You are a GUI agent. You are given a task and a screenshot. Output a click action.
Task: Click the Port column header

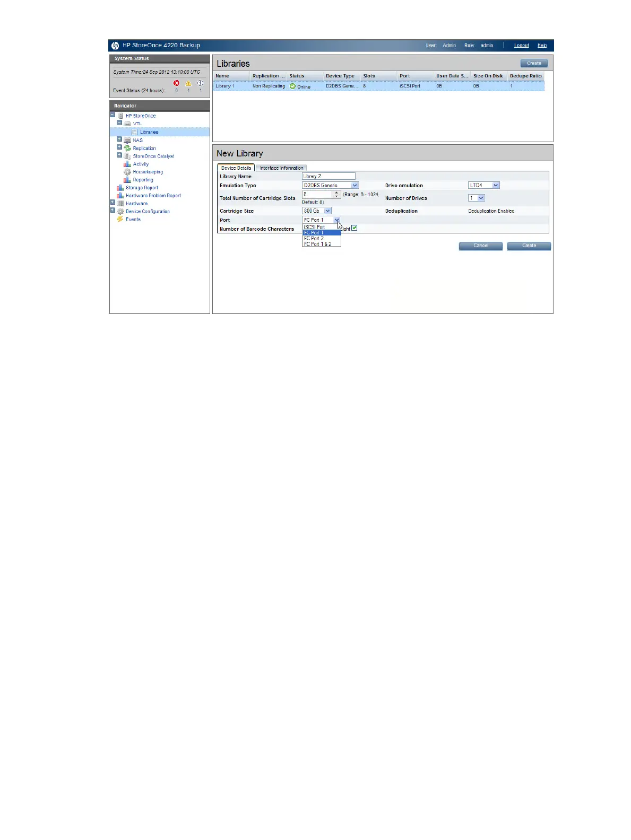point(416,76)
